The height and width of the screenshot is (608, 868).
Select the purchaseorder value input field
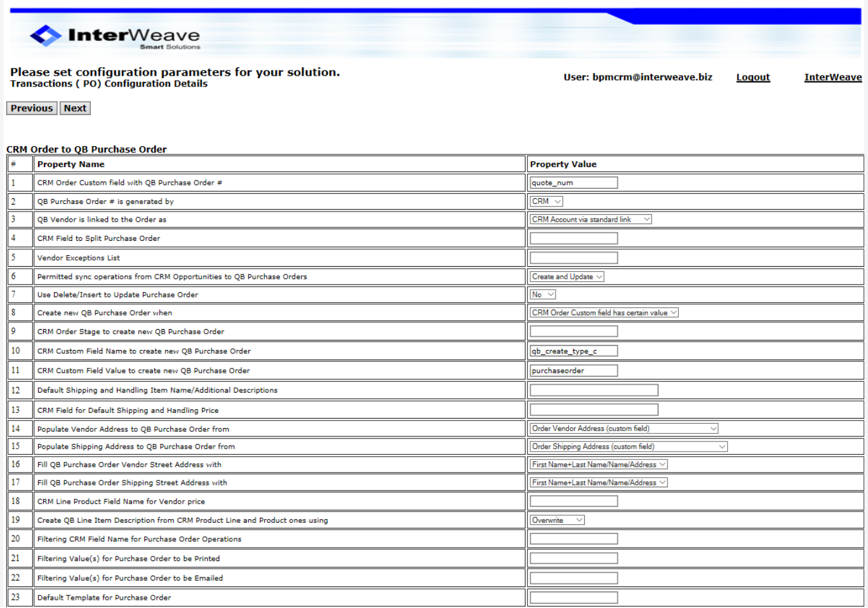click(x=572, y=370)
